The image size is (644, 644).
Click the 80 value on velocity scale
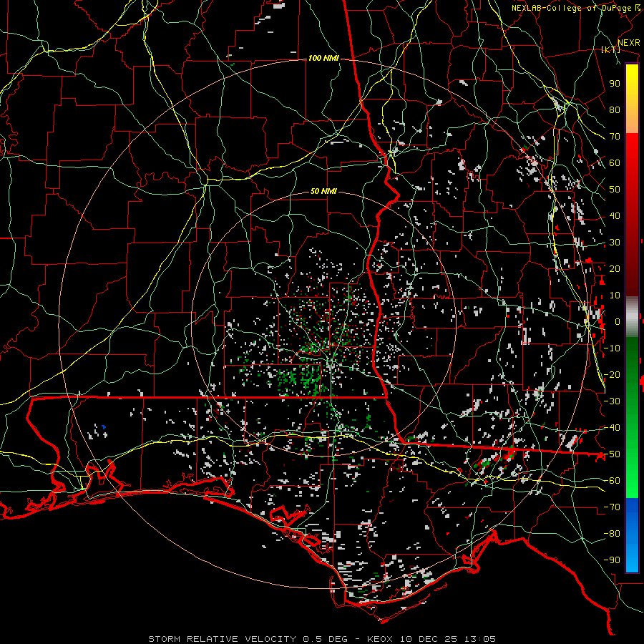tap(615, 109)
